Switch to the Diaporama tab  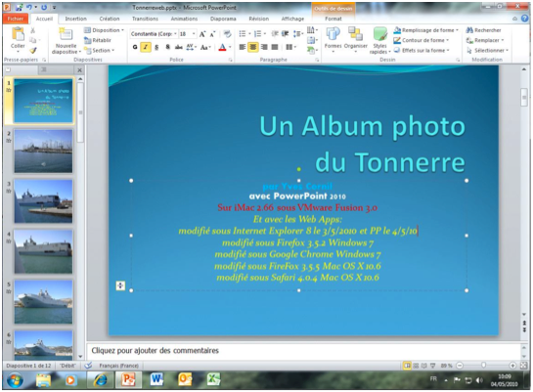[x=223, y=19]
